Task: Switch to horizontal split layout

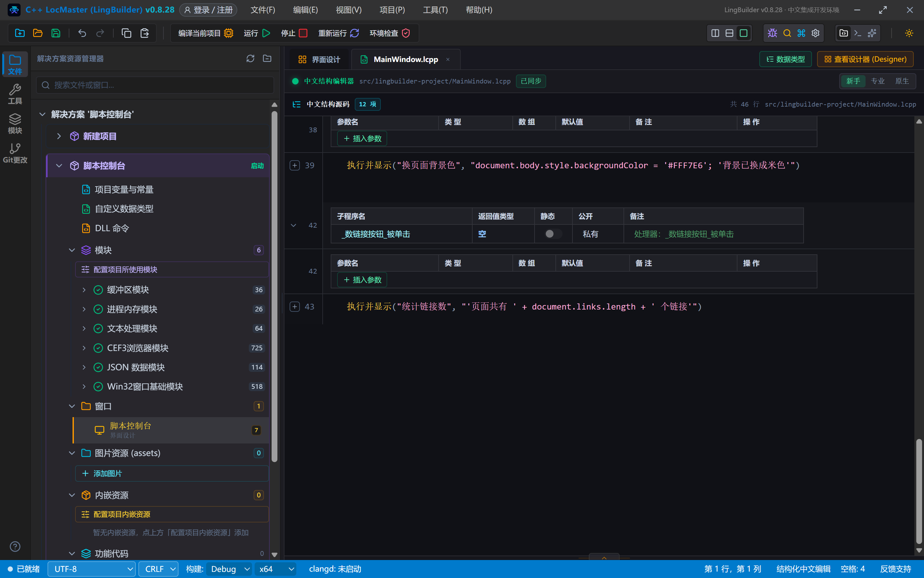Action: tap(729, 33)
